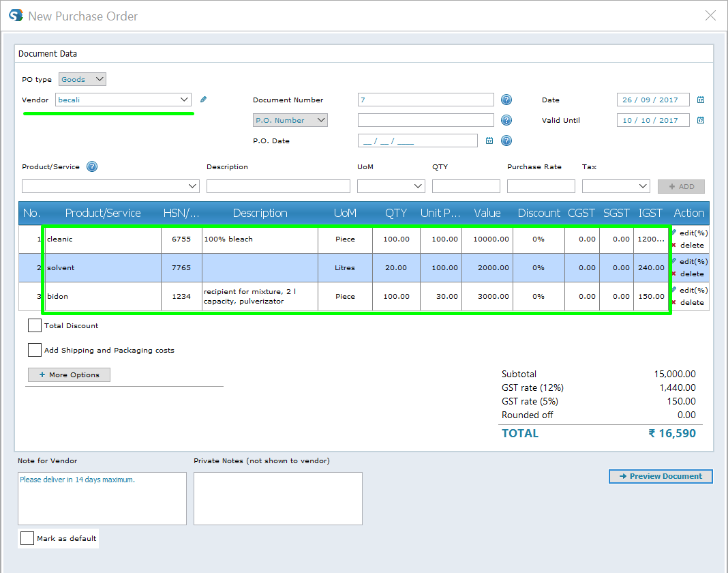Tick the Mark as default checkbox
Screen dimensions: 728x573
(27, 538)
